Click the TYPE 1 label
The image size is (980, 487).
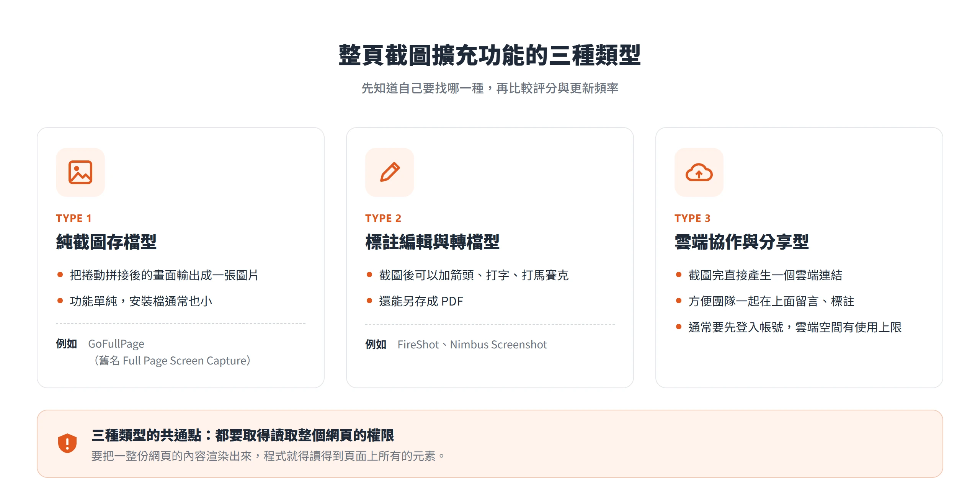73,218
